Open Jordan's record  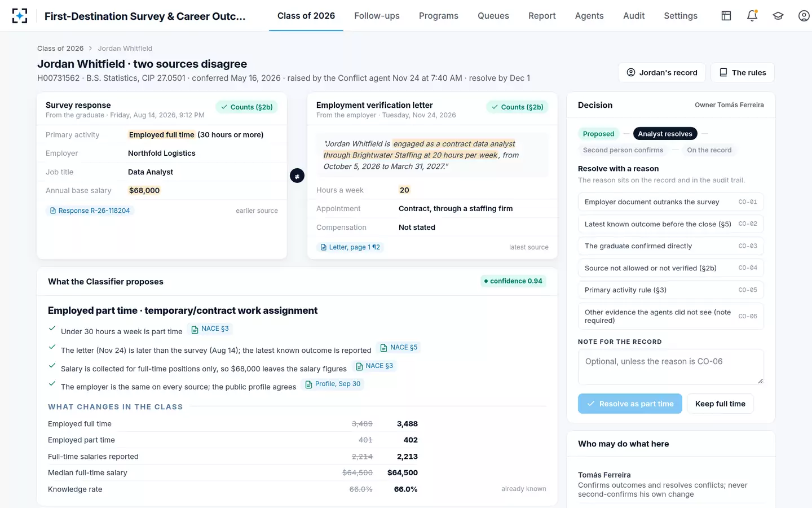pyautogui.click(x=662, y=72)
